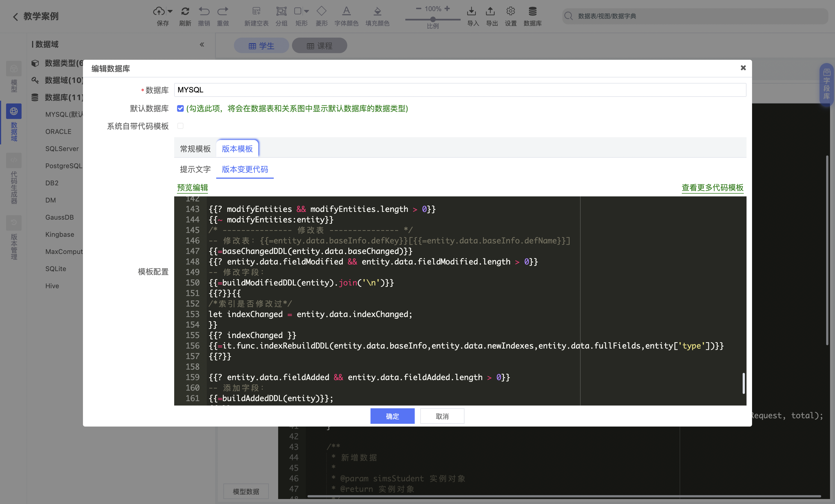This screenshot has width=835, height=504.
Task: Open the 查看更多代码模板 link
Action: point(712,188)
